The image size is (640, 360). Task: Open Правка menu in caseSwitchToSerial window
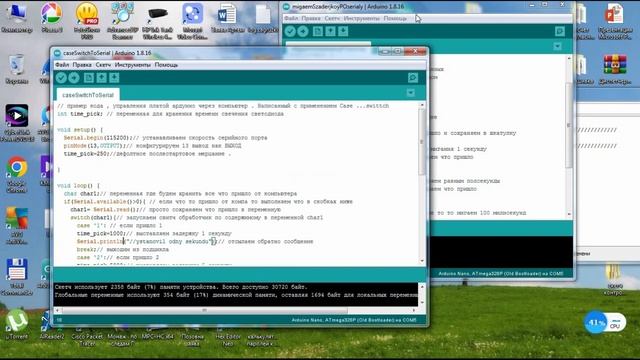point(82,65)
